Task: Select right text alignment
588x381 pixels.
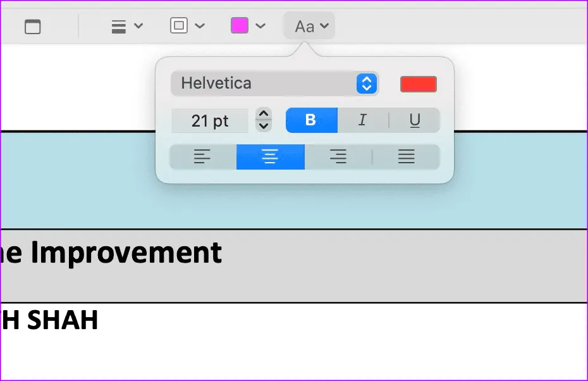Action: tap(338, 158)
